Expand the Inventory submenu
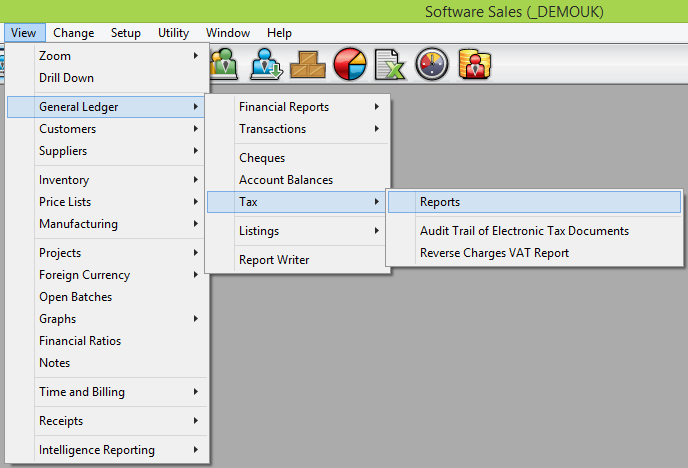Viewport: 688px width, 468px height. pyautogui.click(x=106, y=180)
